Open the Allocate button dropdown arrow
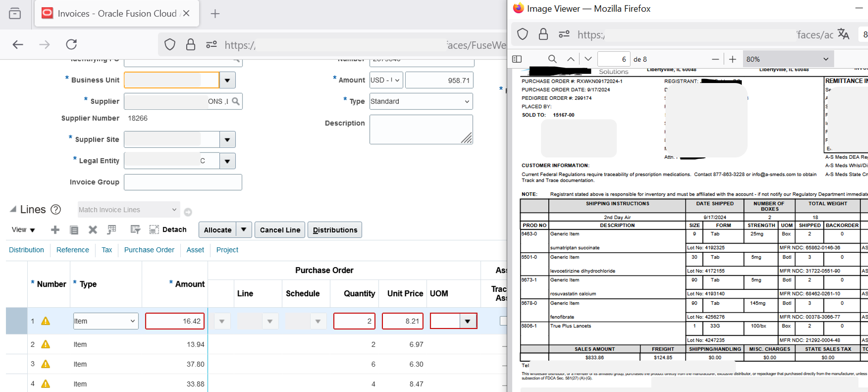This screenshot has height=392, width=868. 244,230
